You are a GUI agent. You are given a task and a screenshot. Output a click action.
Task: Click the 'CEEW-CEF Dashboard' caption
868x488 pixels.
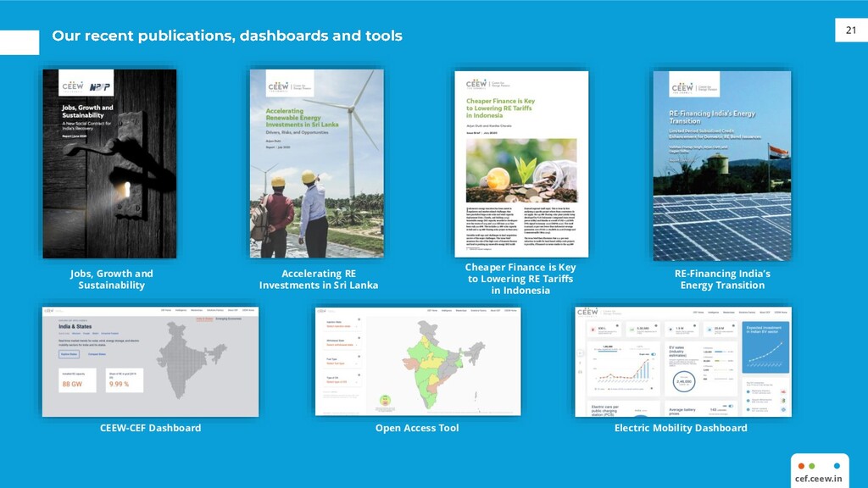(x=151, y=428)
